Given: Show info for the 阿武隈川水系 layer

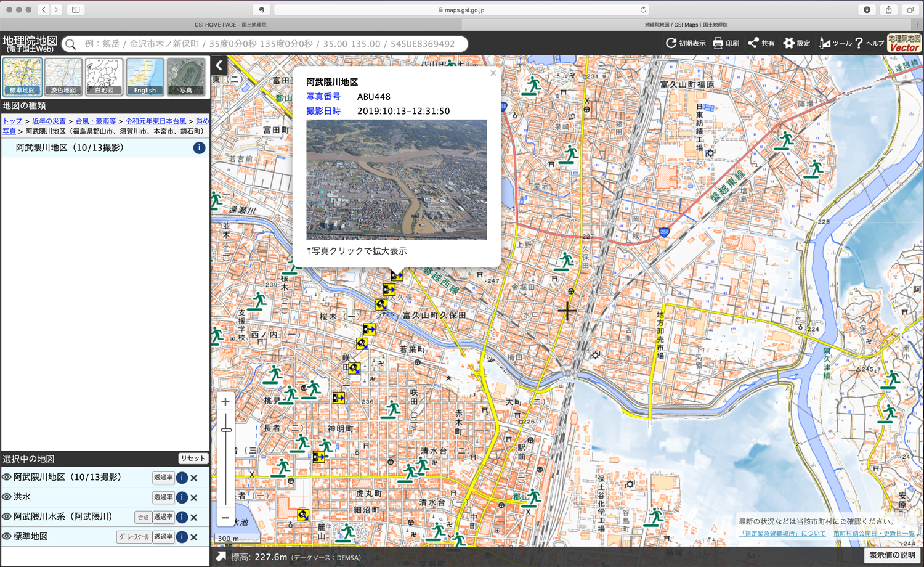Looking at the screenshot, I should point(182,517).
